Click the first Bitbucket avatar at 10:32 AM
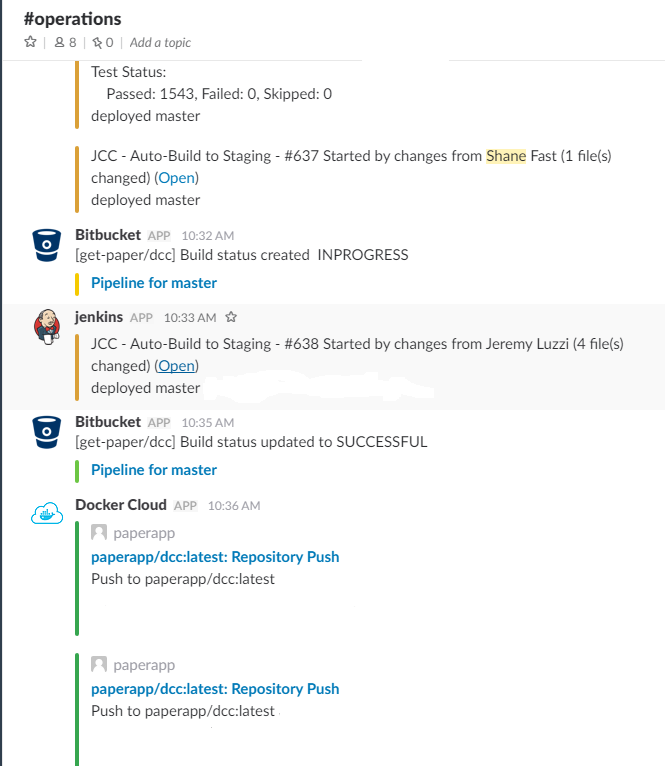This screenshot has width=665, height=766. pos(46,245)
